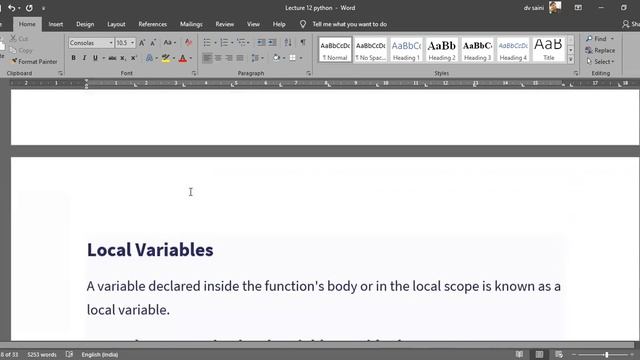Open the Layout tab
The height and width of the screenshot is (360, 640).
pos(116,24)
